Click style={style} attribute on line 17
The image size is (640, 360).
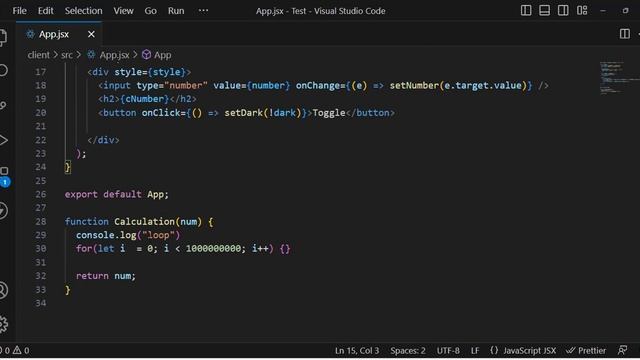click(150, 72)
